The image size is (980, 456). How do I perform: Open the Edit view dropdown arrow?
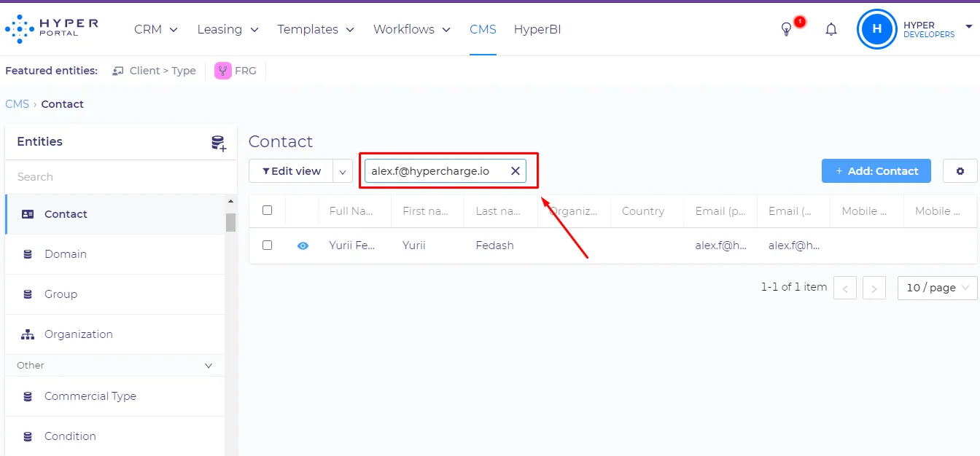(343, 171)
